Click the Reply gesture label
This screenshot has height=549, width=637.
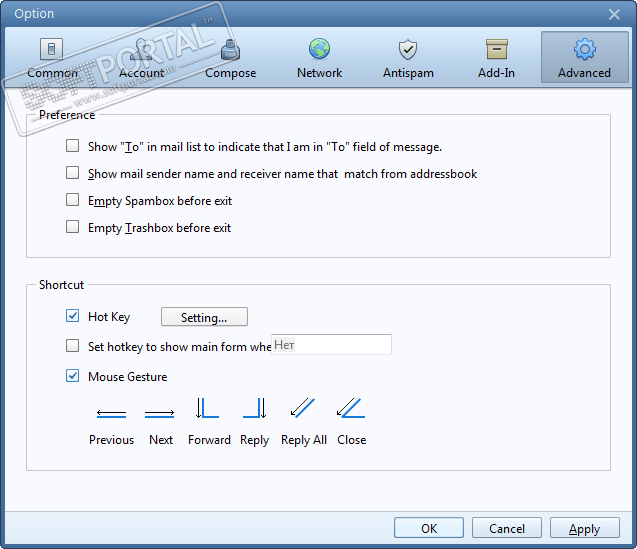click(255, 441)
